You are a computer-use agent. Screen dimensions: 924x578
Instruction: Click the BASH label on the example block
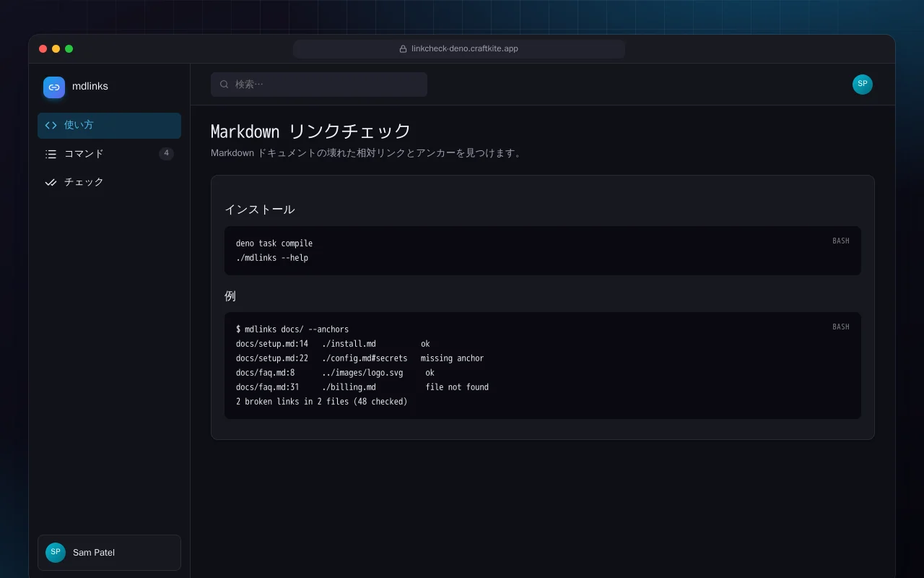(841, 327)
